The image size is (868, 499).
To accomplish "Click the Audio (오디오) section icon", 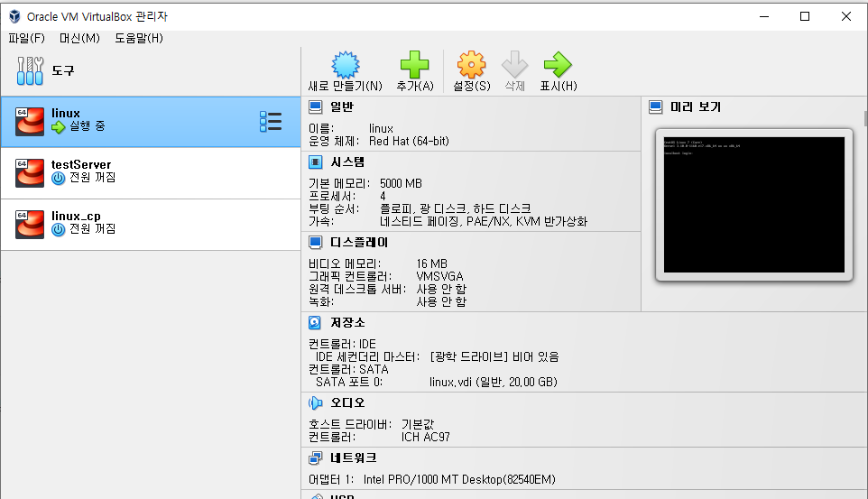I will point(315,402).
